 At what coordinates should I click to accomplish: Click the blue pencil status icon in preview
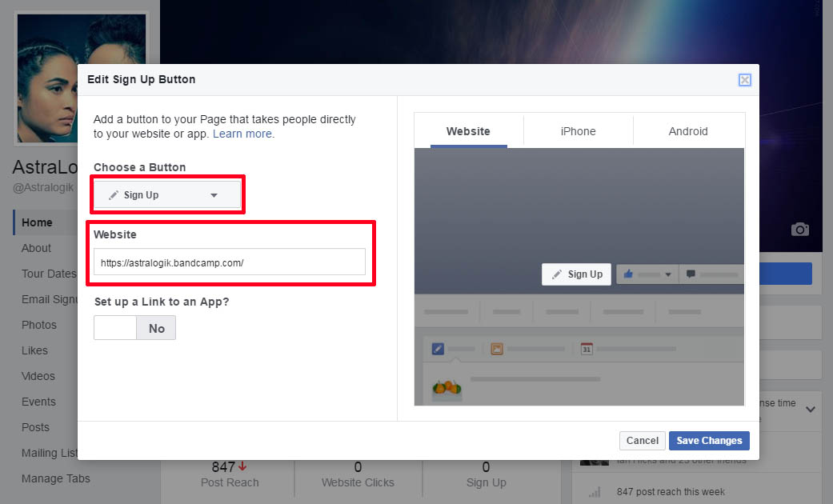(x=438, y=349)
